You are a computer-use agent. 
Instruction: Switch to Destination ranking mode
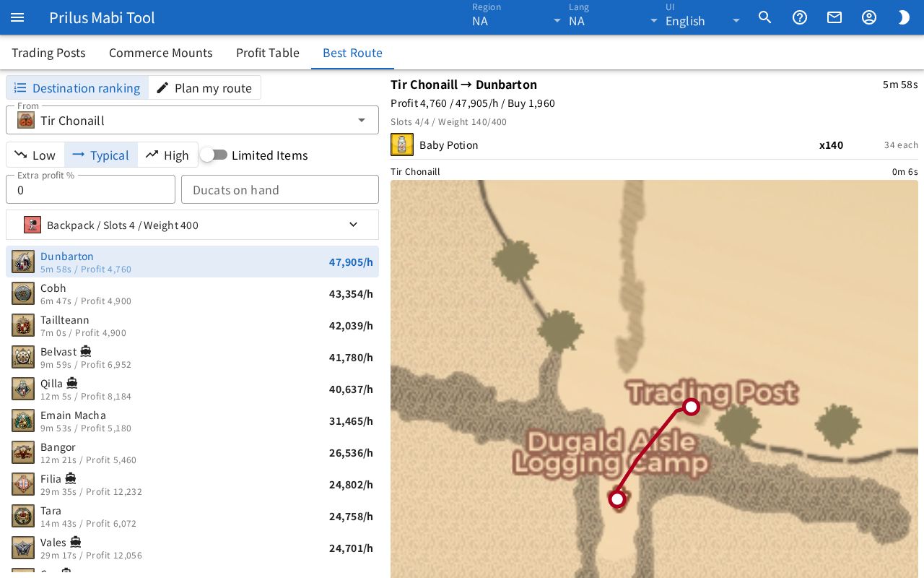point(77,87)
